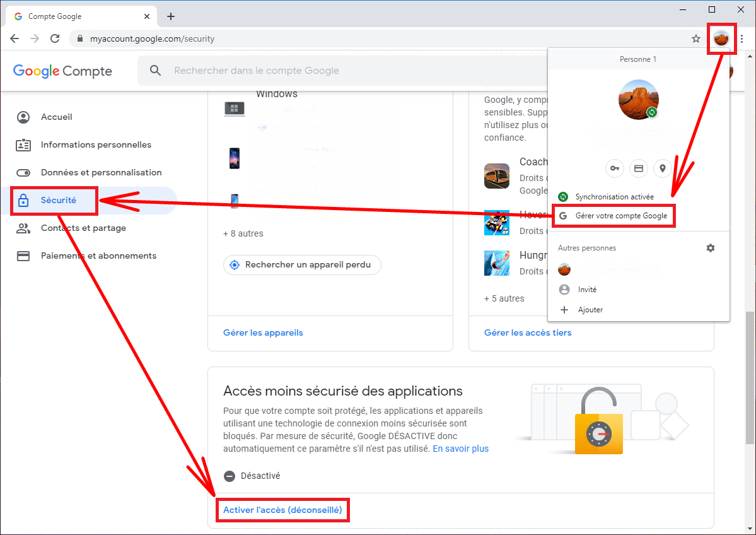Screen dimensions: 756x535
Task: Click the green sync icon beside Synchronisation activée
Action: tap(562, 197)
